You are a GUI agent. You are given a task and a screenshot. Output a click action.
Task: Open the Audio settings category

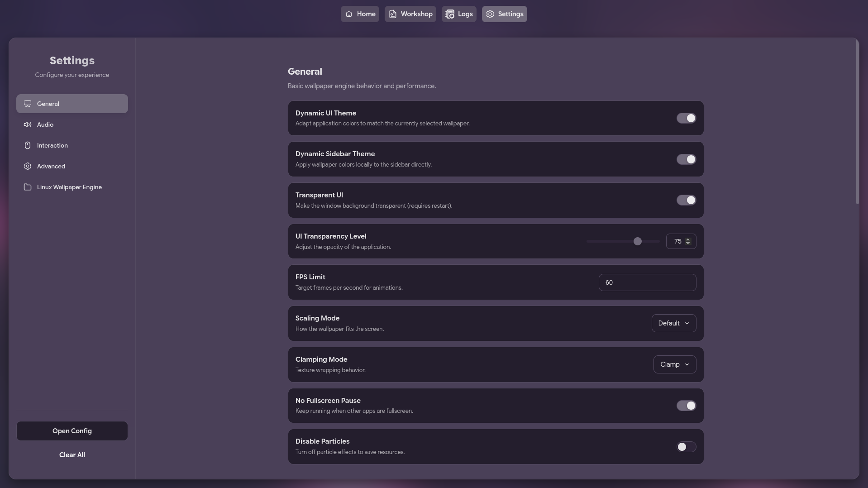coord(72,124)
